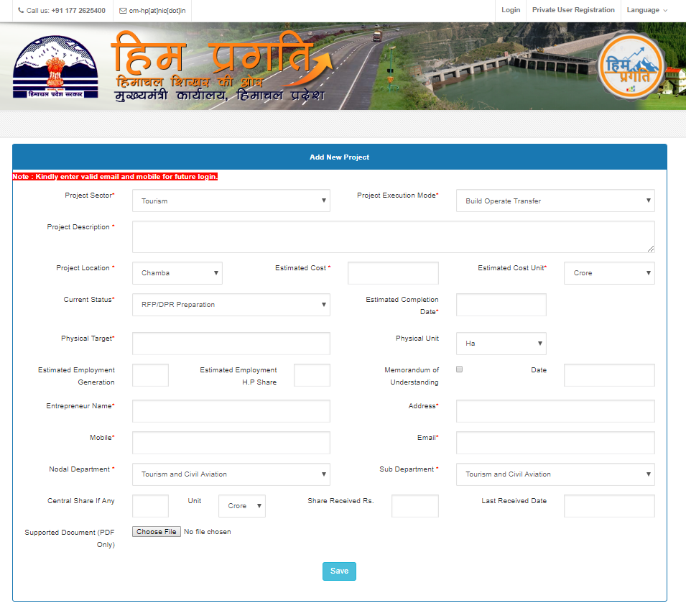
Task: Open the Project Sector dropdown
Action: click(x=231, y=201)
